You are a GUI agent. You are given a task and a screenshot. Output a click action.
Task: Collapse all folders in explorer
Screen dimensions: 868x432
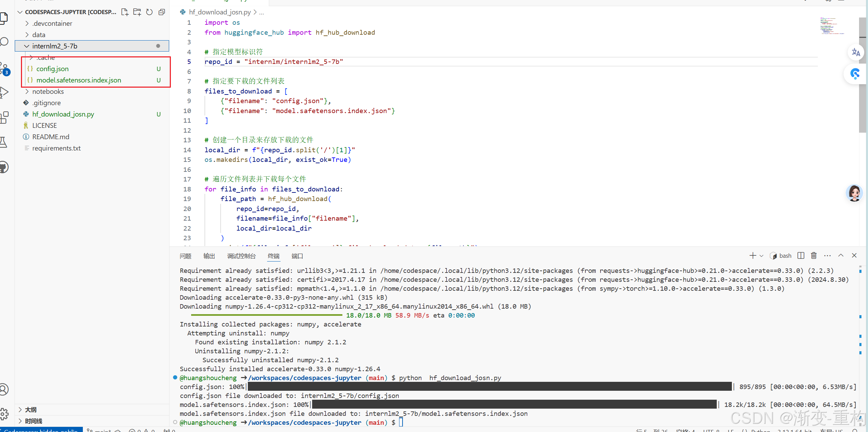[x=162, y=12]
